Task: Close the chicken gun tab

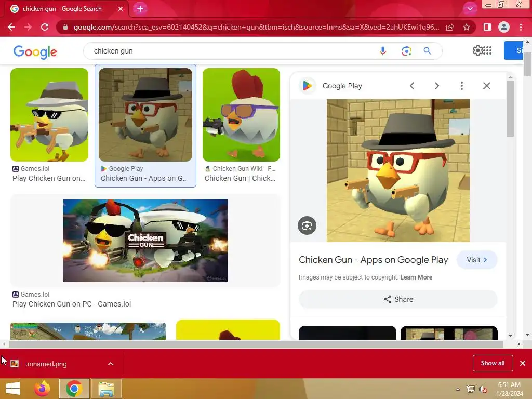Action: (121, 9)
